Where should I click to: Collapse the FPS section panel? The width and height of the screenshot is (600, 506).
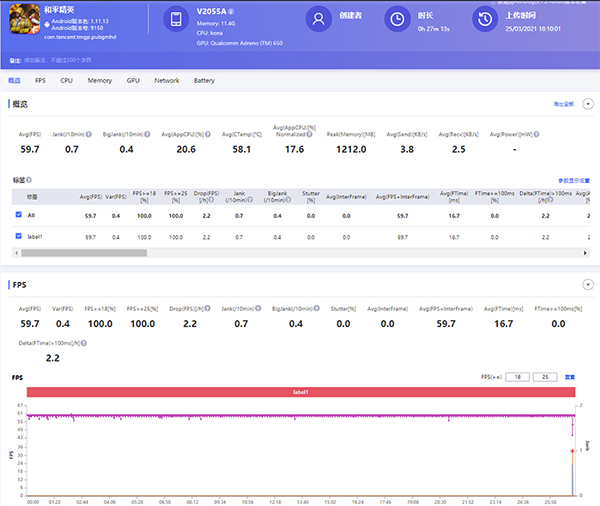(x=588, y=285)
